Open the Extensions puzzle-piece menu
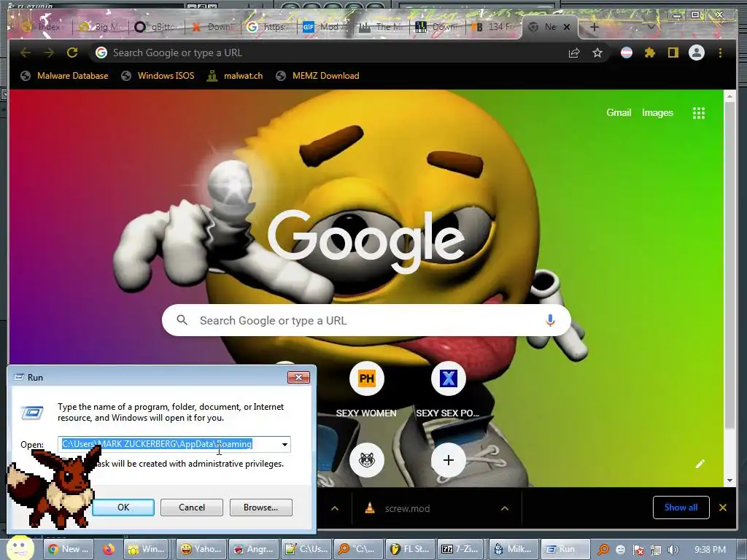The width and height of the screenshot is (747, 560). tap(650, 52)
